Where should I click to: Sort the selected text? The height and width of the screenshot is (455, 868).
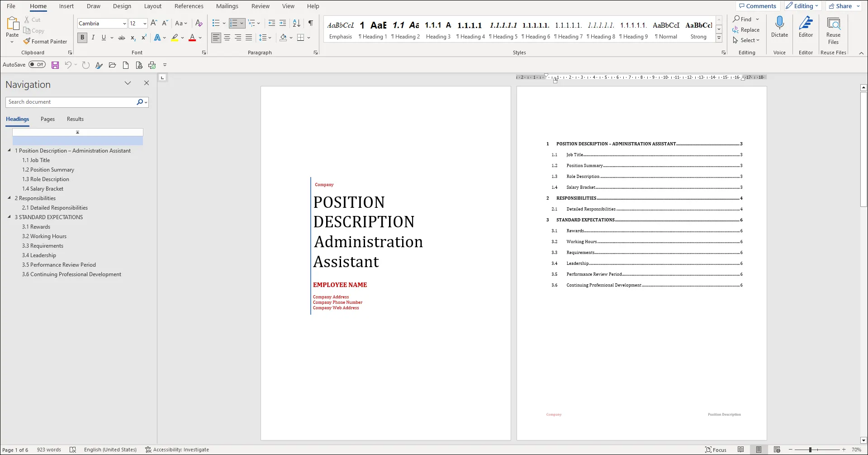point(297,23)
